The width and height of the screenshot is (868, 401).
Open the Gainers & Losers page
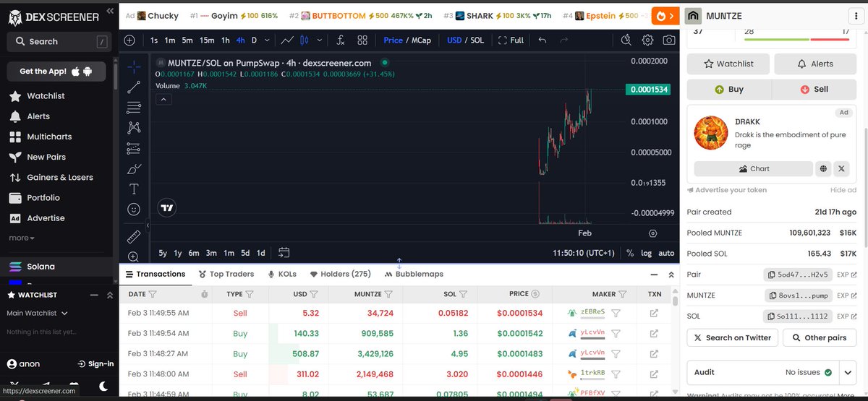click(60, 177)
